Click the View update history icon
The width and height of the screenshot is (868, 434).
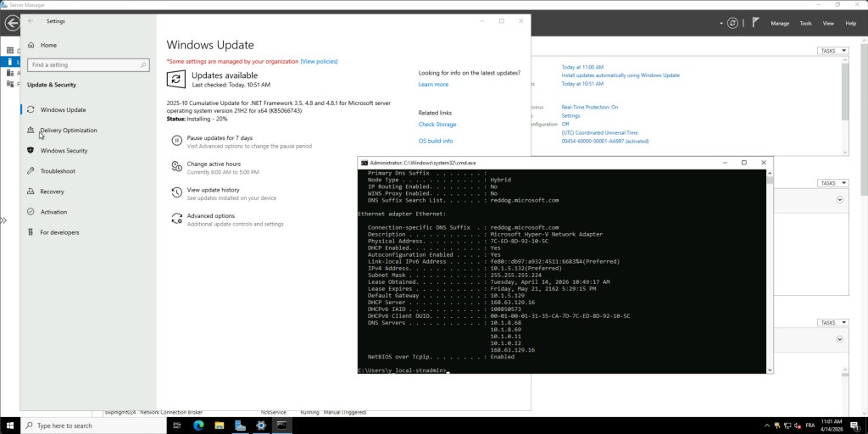176,193
